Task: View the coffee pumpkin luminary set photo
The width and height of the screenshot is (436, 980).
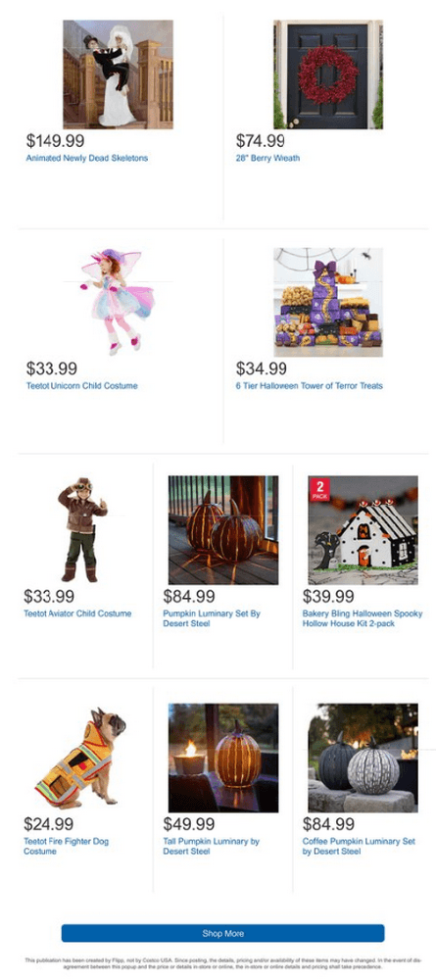Action: pos(363,758)
